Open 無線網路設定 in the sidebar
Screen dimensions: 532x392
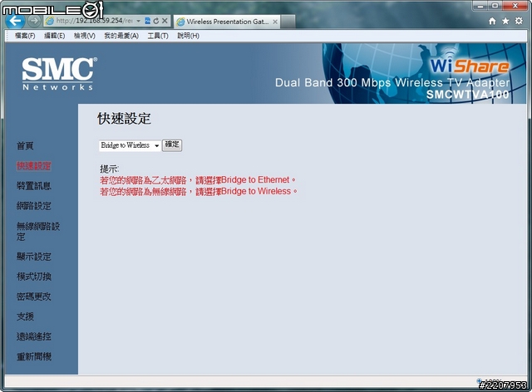point(38,231)
